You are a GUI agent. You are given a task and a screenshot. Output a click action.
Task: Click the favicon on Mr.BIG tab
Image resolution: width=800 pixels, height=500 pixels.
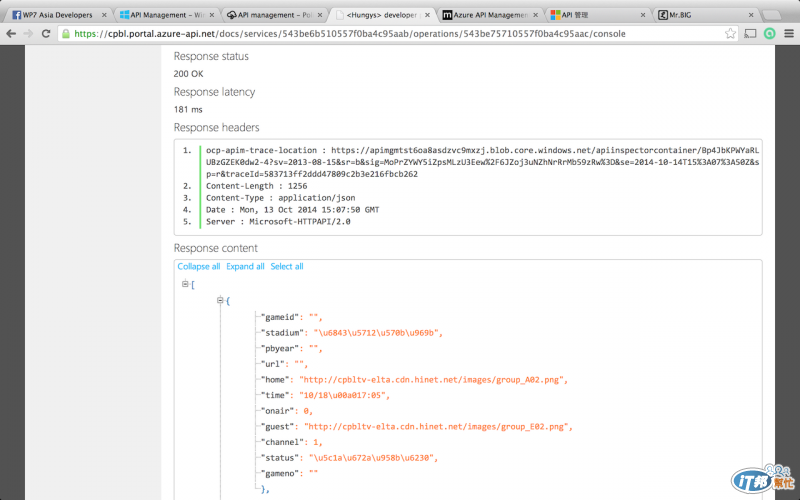(x=663, y=15)
